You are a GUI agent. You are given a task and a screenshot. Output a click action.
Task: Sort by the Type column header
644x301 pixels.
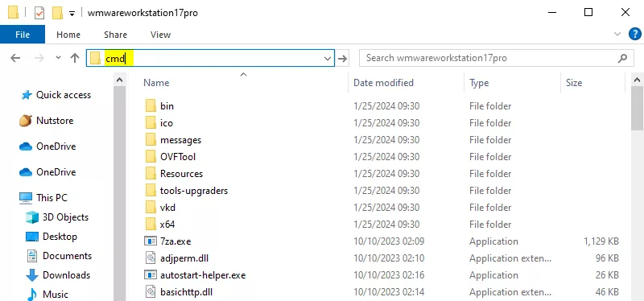point(479,83)
